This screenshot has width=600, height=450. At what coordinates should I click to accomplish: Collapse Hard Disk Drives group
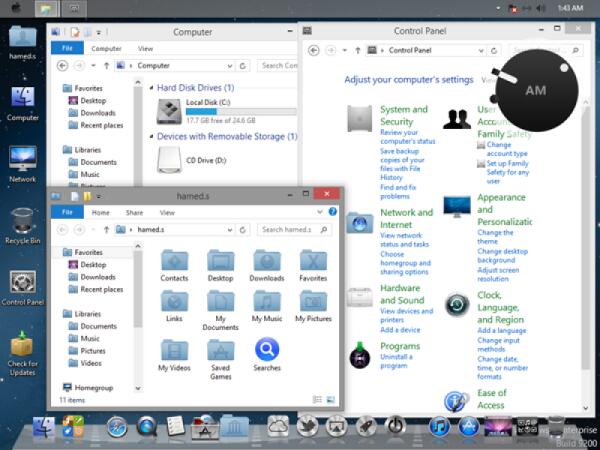pyautogui.click(x=150, y=88)
